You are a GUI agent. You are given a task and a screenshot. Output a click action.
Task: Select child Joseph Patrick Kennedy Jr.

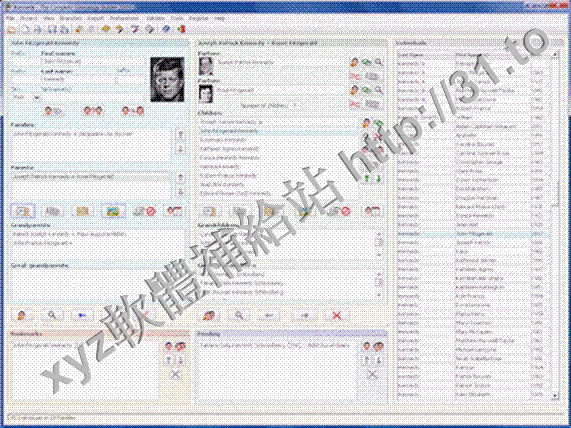tap(279, 122)
